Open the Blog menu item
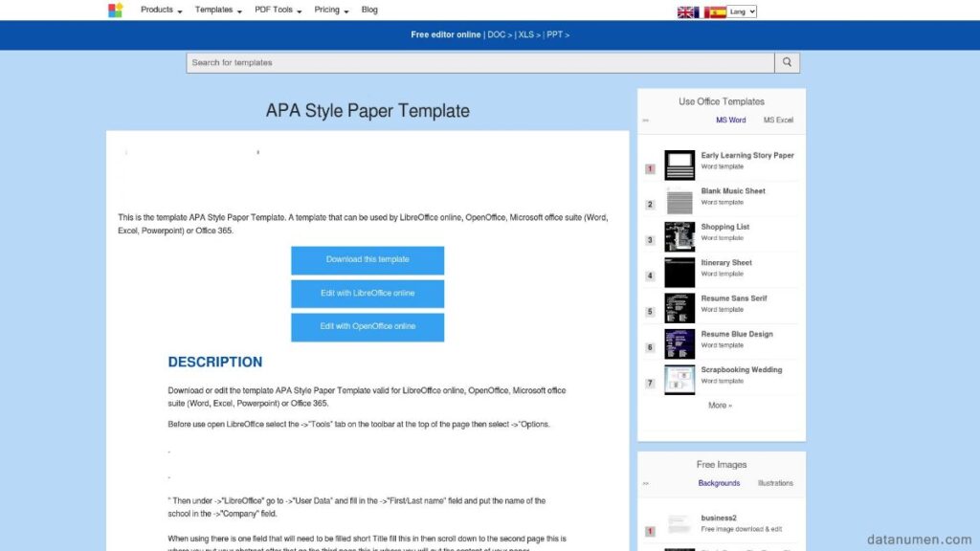The image size is (980, 551). (x=369, y=10)
